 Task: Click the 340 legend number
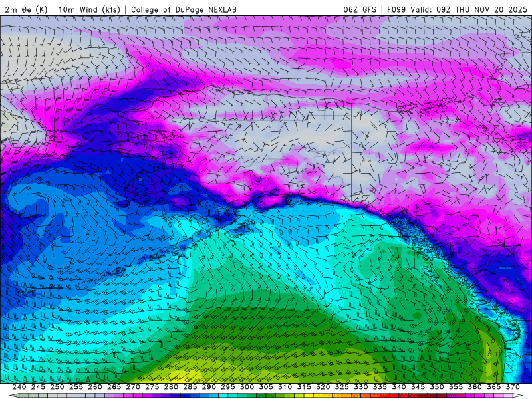399,387
